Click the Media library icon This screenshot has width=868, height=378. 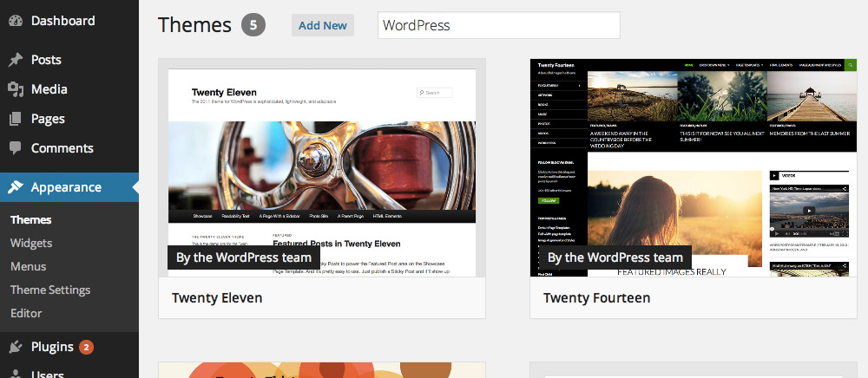click(x=16, y=89)
